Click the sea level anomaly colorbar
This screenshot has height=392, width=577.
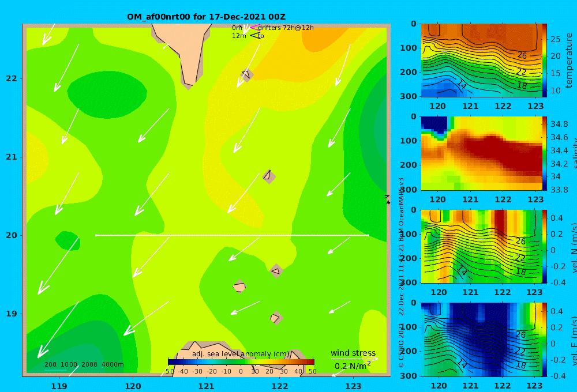(241, 362)
